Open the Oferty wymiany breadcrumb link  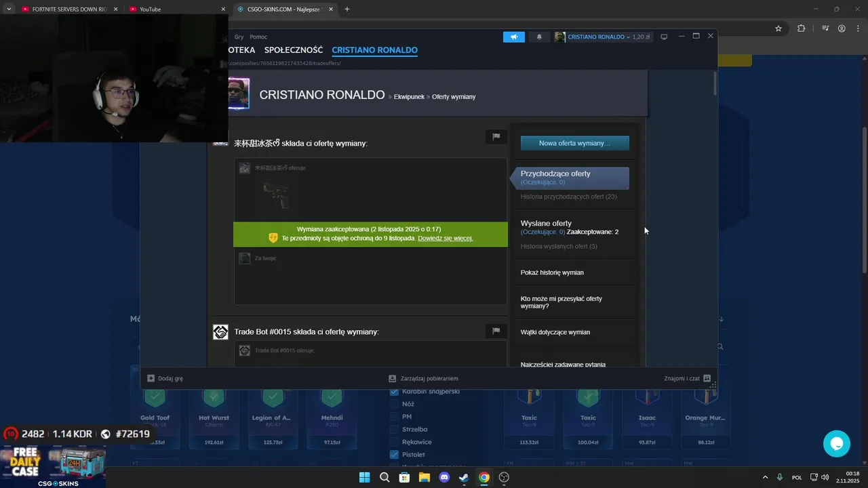[454, 97]
